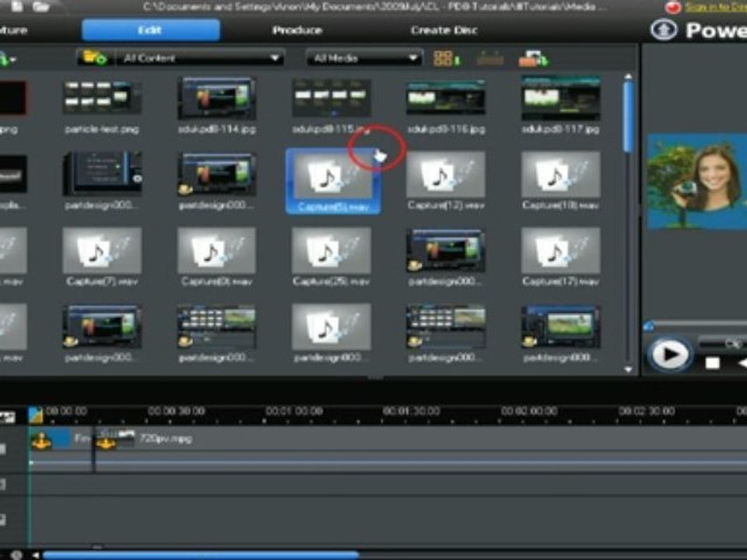The image size is (747, 560).
Task: Click the 00:01:30:00 mark on timeline ruler
Action: tap(412, 411)
